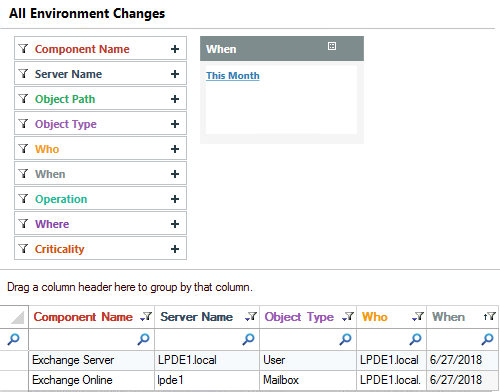Expand the Who filter using plus sign

click(x=175, y=149)
